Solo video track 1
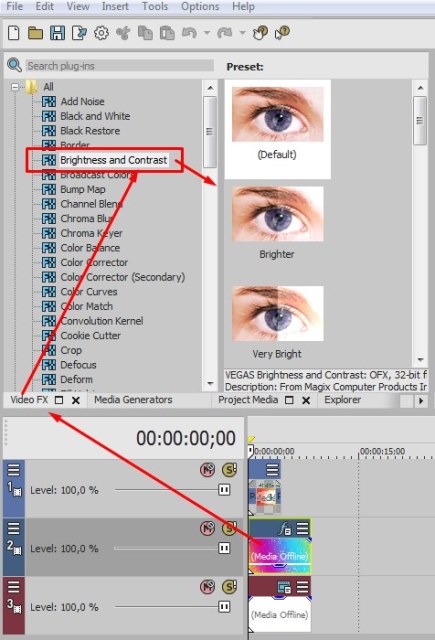 229,469
